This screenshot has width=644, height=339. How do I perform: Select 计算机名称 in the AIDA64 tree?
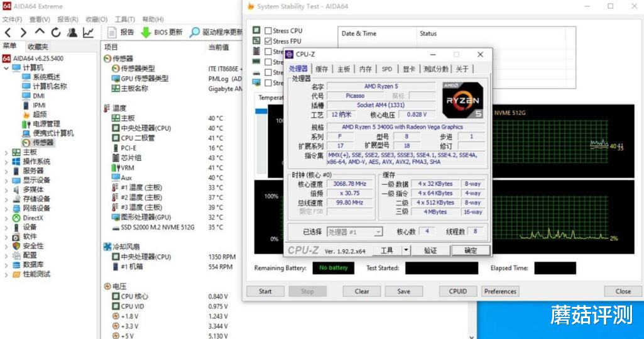click(50, 86)
